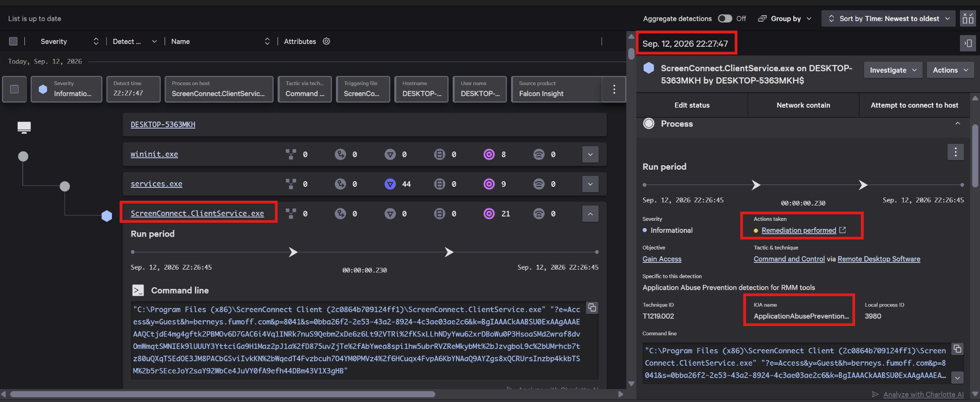Click wininit.exe target icon showing 8
Screen dimensions: 980x402
pos(489,154)
